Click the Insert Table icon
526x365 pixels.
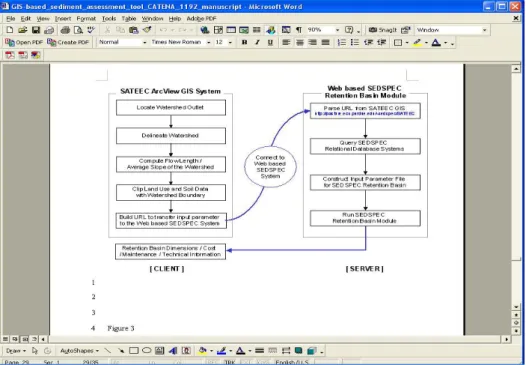[x=231, y=30]
